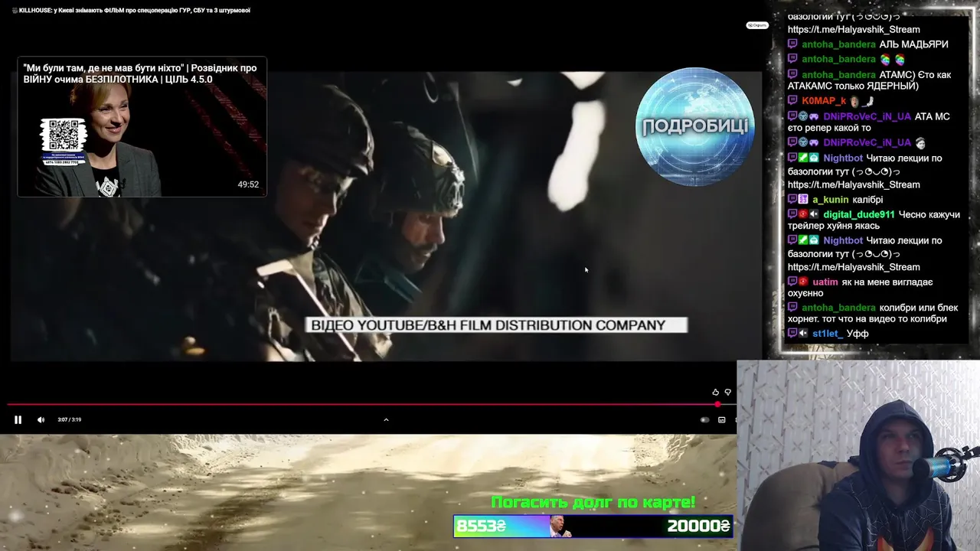This screenshot has height=551, width=980.
Task: Click antoha_bandera name beside АЛЬ МАДЬЯРИ
Action: [838, 44]
